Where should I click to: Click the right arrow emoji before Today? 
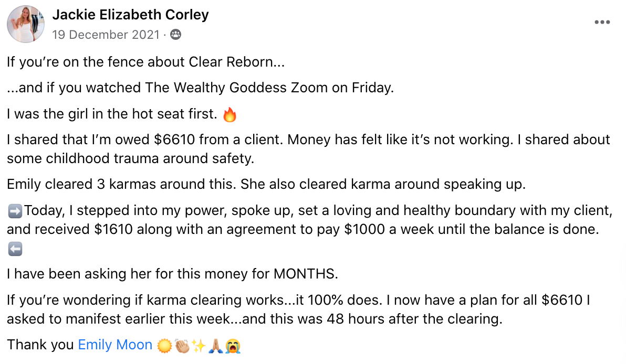15,211
